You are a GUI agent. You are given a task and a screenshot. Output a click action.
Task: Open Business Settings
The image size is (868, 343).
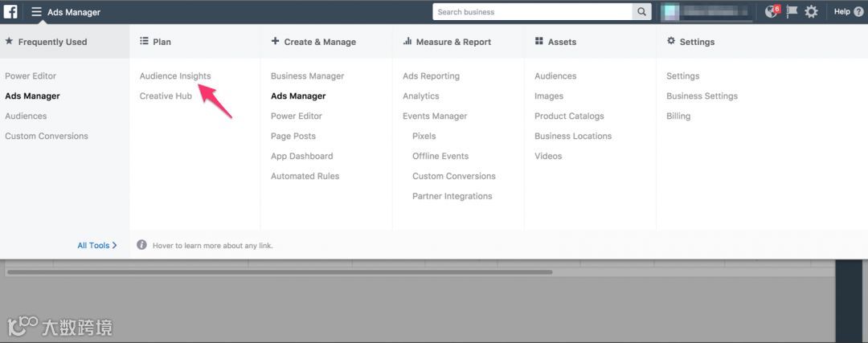702,96
